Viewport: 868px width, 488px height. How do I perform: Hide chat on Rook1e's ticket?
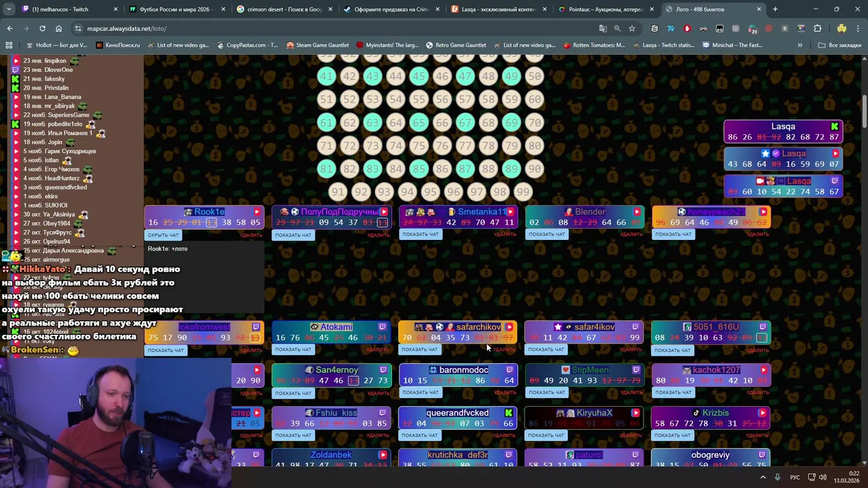tap(163, 235)
